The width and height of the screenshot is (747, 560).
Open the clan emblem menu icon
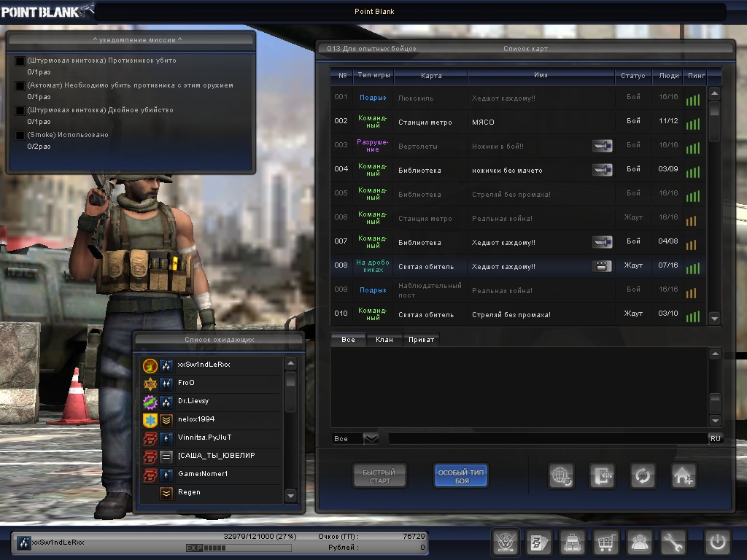tap(505, 542)
